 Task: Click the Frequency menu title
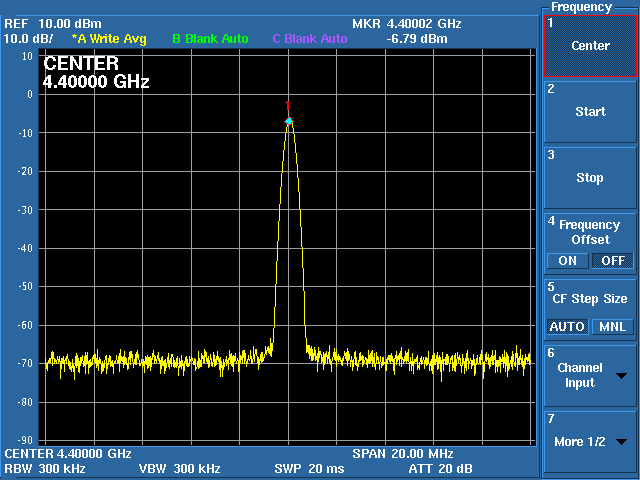point(581,7)
